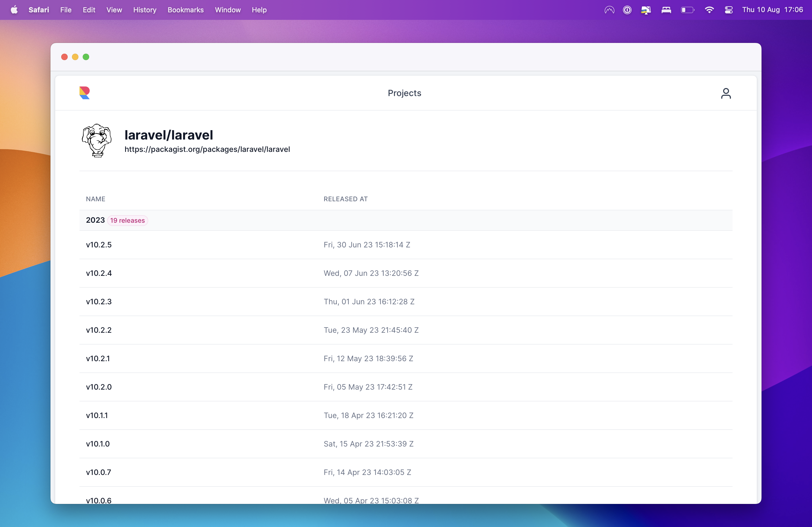The image size is (812, 527).
Task: Open the File menu
Action: point(66,10)
